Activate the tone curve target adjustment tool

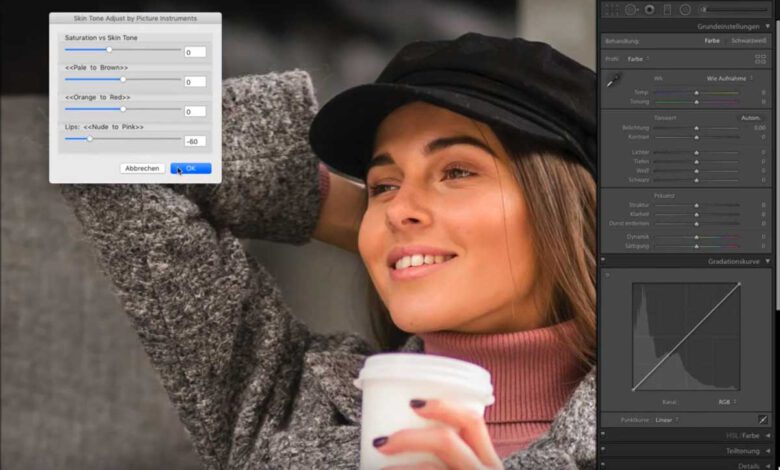coord(607,275)
